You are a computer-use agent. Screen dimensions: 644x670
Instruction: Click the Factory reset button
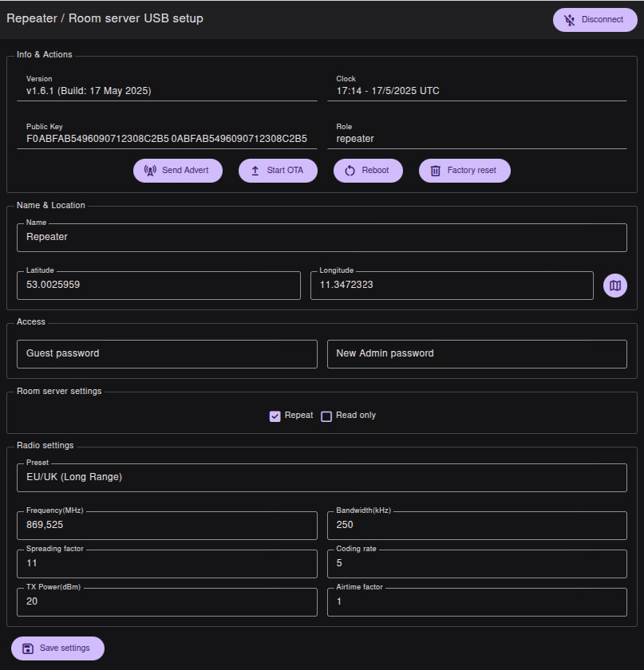tap(464, 171)
